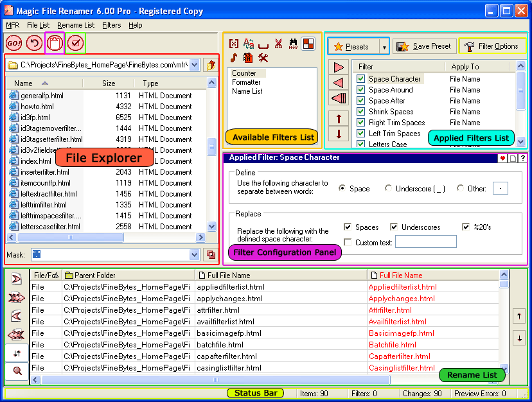Viewport: 532px width, 402px height.
Task: Click the Save Preset button
Action: pos(424,46)
